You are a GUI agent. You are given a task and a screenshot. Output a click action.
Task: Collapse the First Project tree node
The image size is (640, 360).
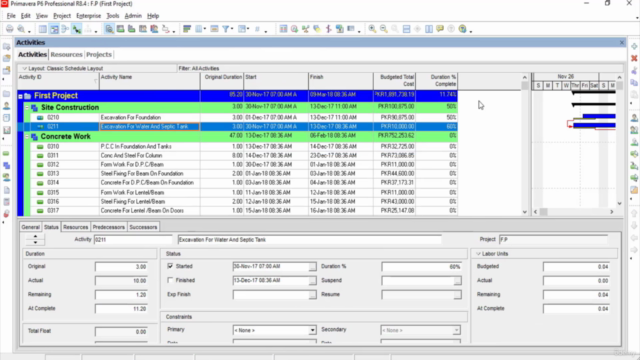pos(20,96)
